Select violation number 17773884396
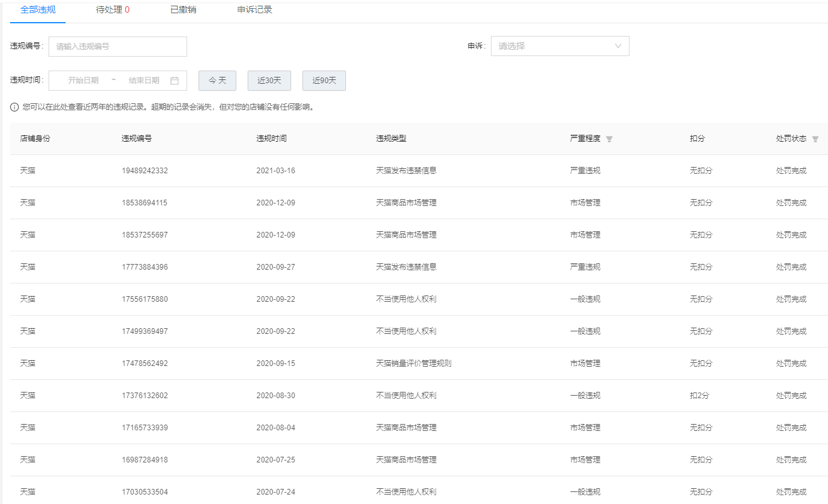Screen dimensions: 828x504 145,267
